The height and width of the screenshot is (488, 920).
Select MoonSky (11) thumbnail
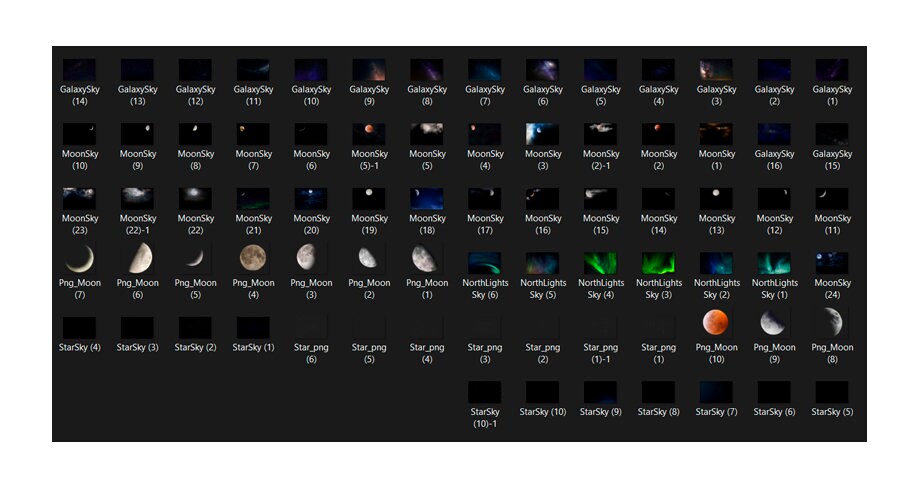(x=832, y=199)
